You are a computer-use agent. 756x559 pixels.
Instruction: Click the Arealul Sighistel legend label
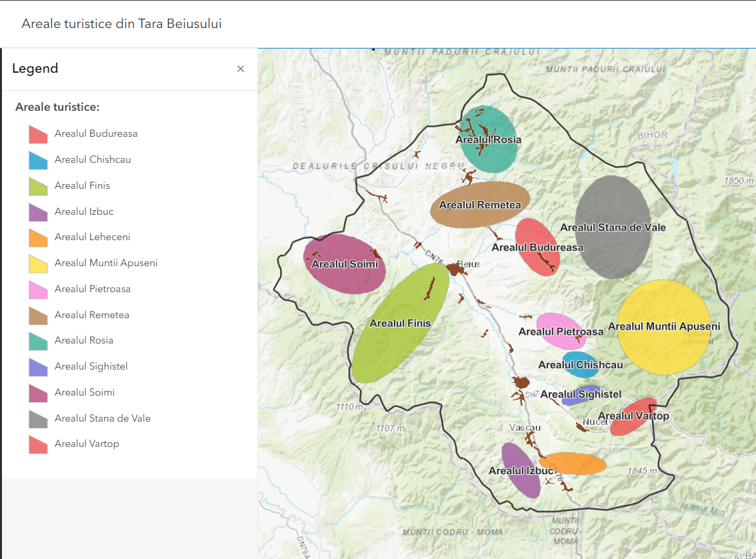tap(91, 367)
